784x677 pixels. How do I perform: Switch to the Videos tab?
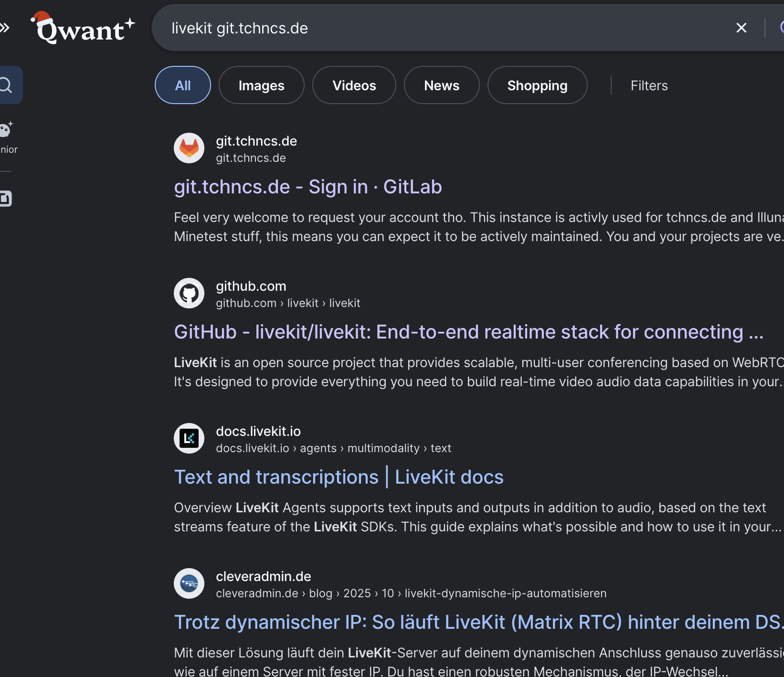tap(354, 85)
